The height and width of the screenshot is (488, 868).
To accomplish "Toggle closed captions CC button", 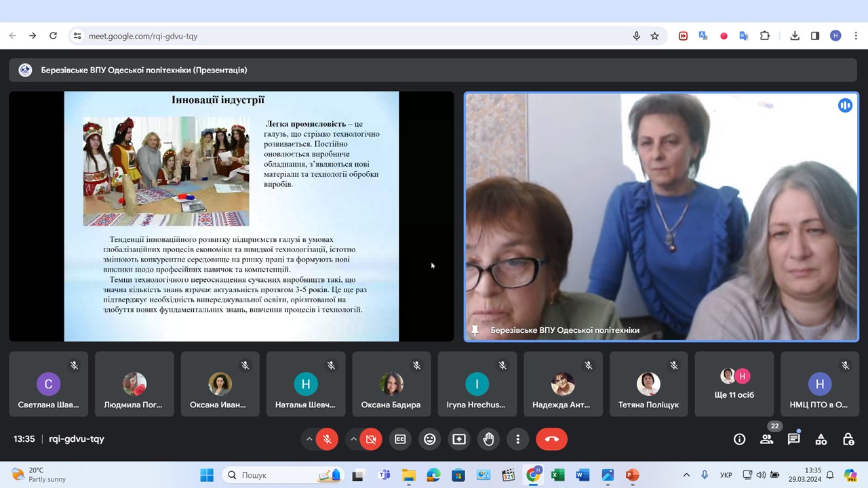I will tap(400, 439).
